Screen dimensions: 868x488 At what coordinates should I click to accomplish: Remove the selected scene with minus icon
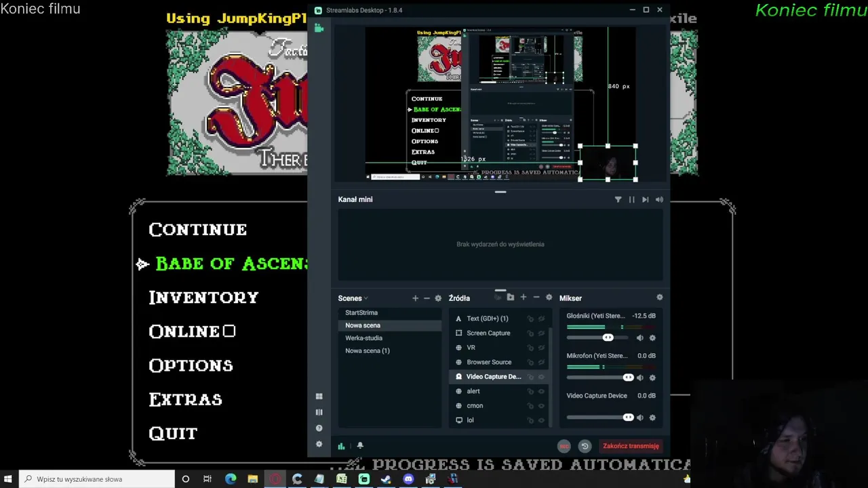(427, 298)
